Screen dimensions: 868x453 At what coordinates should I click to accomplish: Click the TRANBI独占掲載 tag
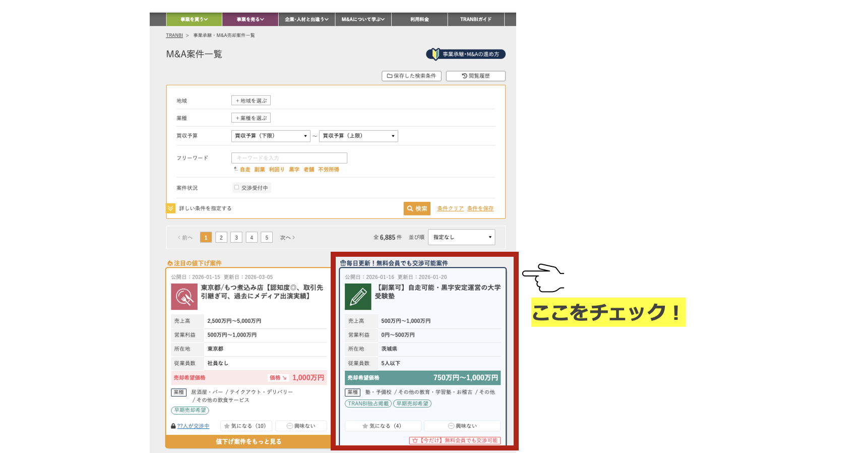click(x=368, y=404)
